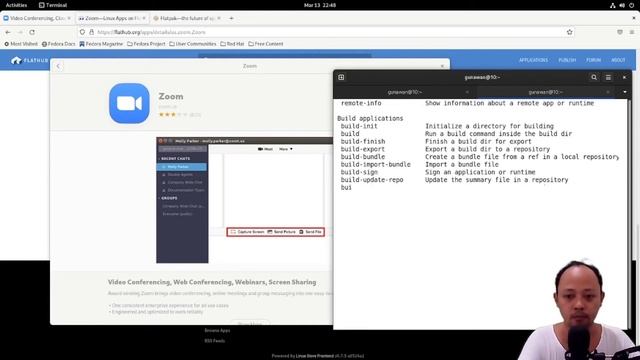Go back in the Zoom software dialog

pos(58,66)
